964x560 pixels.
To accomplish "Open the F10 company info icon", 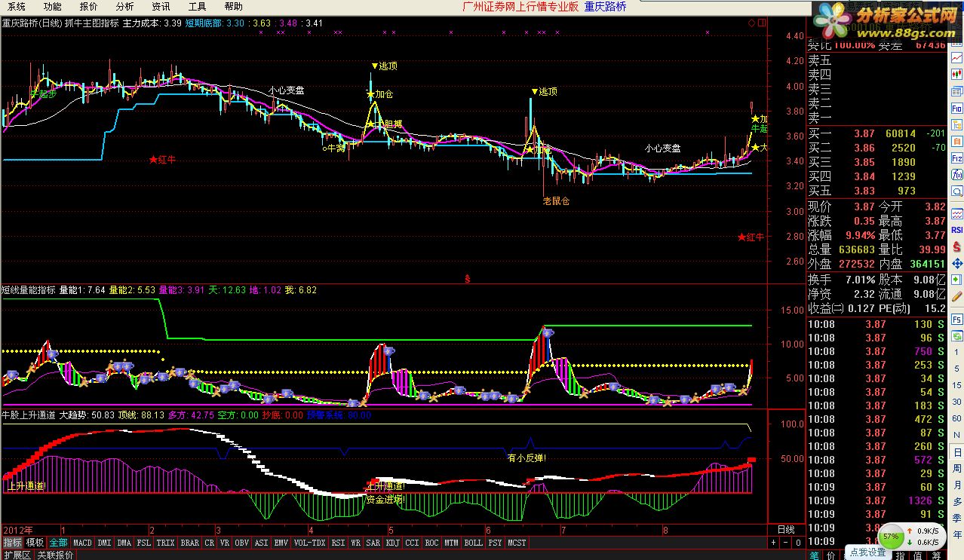I will tap(956, 109).
